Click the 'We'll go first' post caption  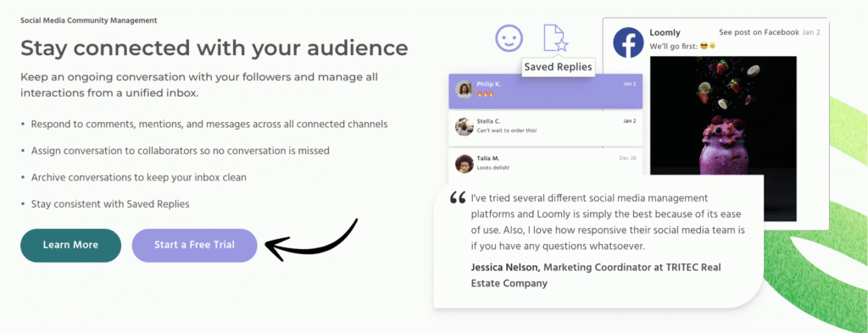682,46
